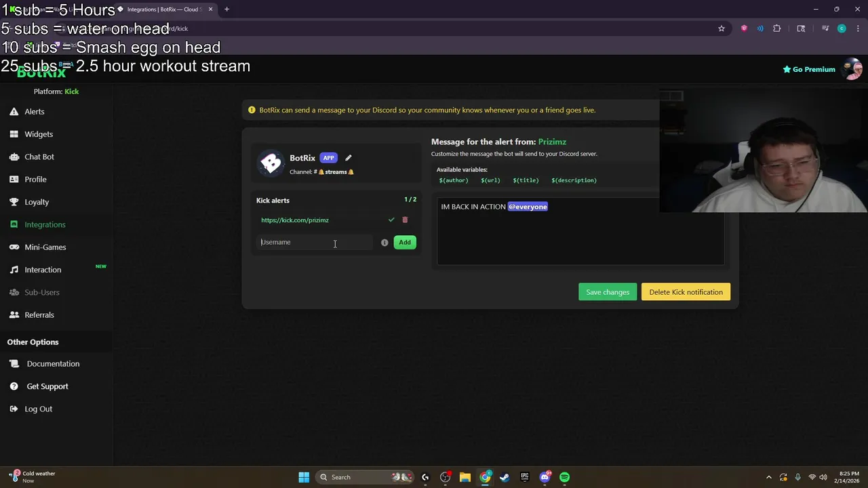Open the Chrome profile C avatar

pyautogui.click(x=842, y=28)
